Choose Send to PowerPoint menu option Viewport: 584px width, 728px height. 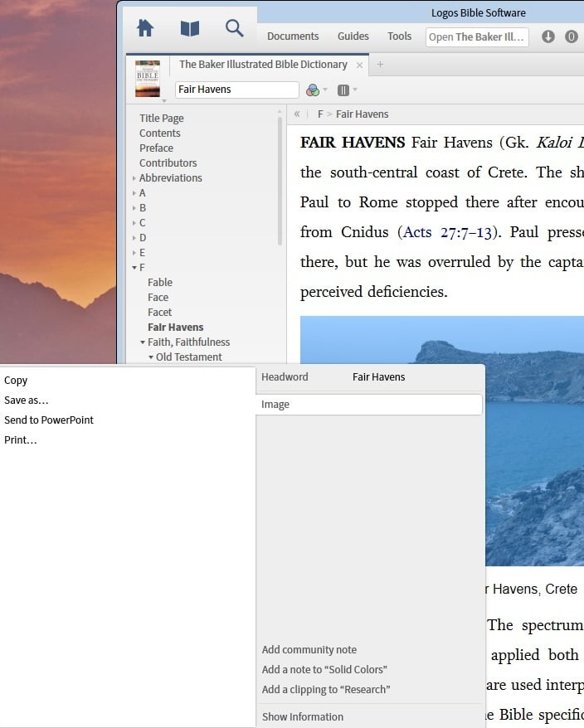pyautogui.click(x=49, y=420)
